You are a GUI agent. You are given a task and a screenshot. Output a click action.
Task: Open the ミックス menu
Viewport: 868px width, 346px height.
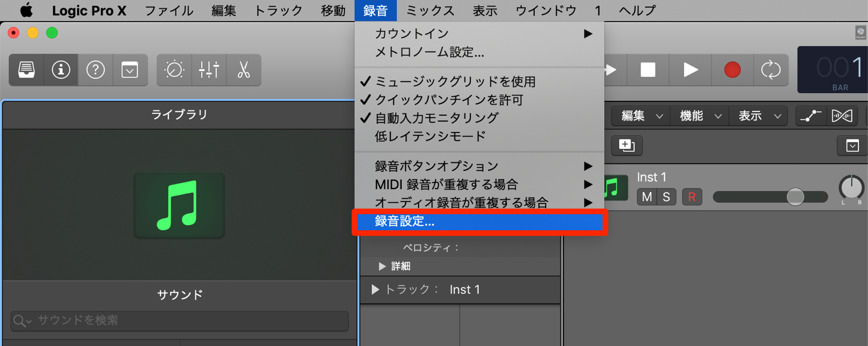tap(430, 10)
